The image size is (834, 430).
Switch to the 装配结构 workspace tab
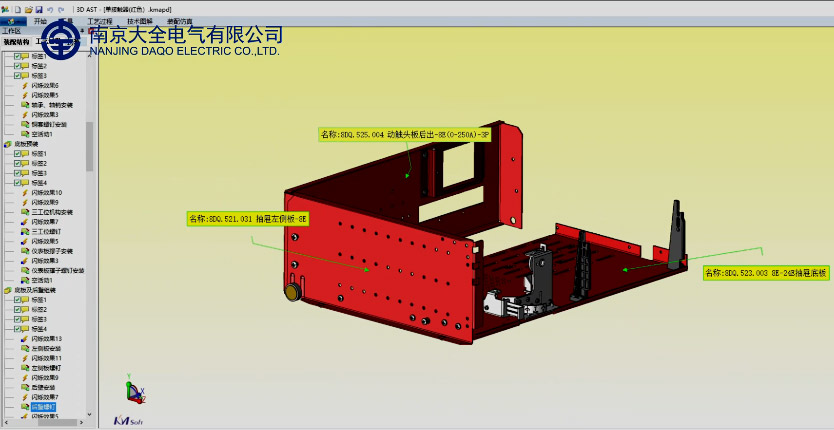(16, 42)
